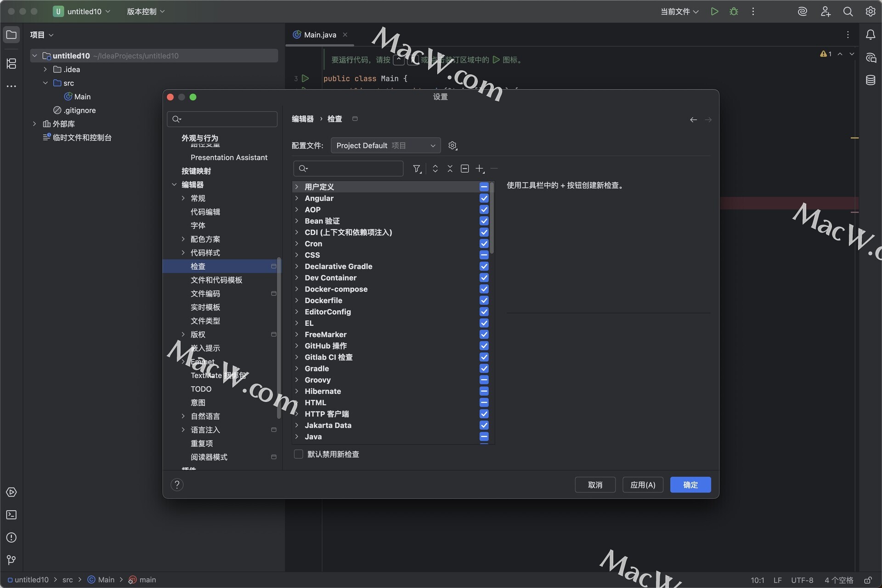Expand the Declarative Gradle inspection group
This screenshot has height=588, width=882.
pos(297,266)
